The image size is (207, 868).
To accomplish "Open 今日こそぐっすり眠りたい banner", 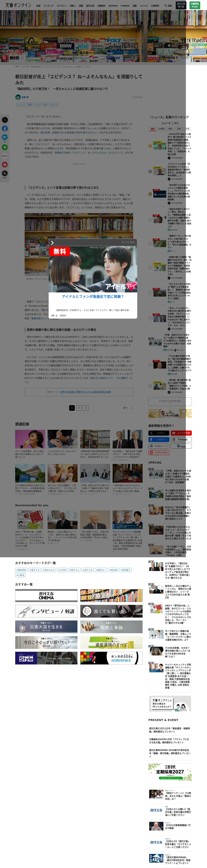I will [46, 643].
